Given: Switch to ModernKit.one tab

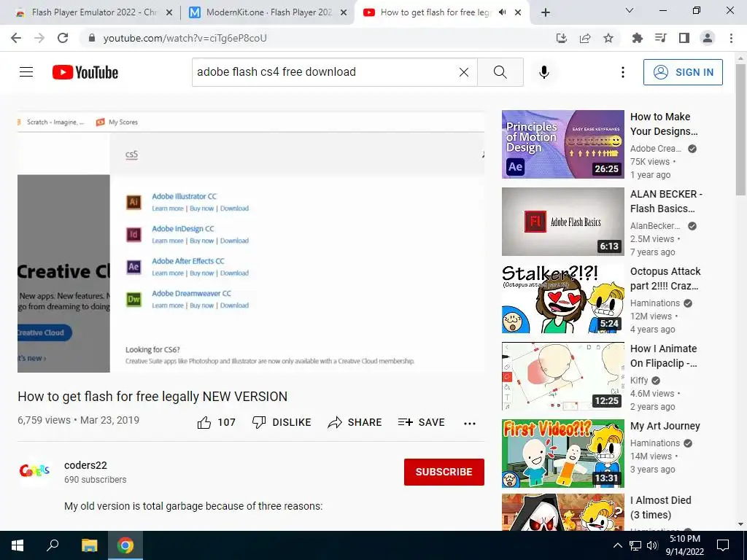Looking at the screenshot, I should (x=267, y=12).
